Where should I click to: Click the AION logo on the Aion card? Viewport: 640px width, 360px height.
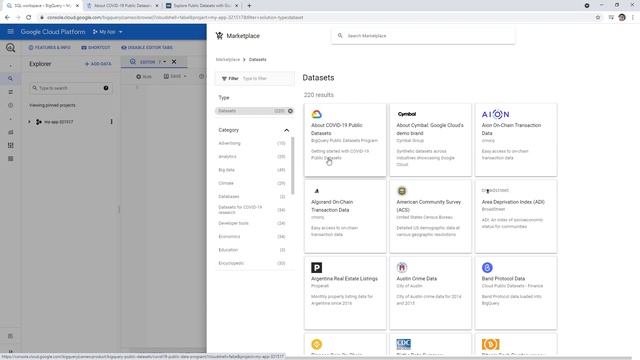495,114
